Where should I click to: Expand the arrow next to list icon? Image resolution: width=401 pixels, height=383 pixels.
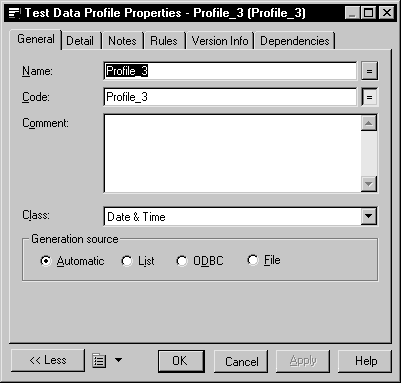click(118, 360)
